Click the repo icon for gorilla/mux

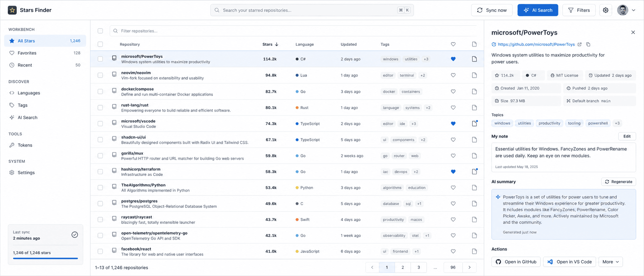tap(114, 155)
